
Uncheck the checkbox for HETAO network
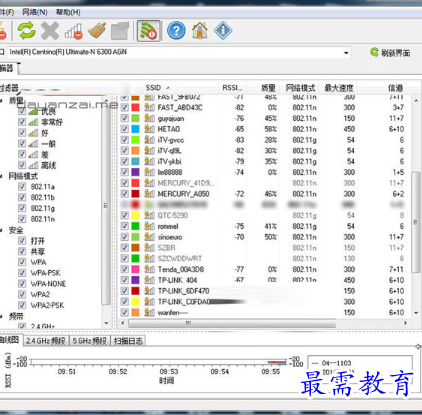125,129
